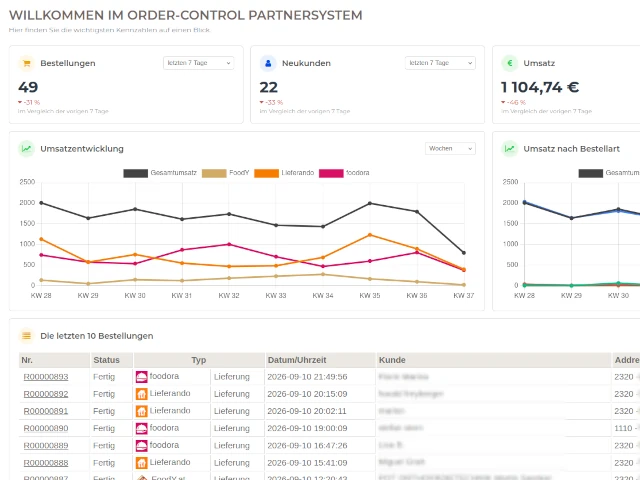The image size is (640, 480).
Task: Click the Status column header
Action: coord(111,360)
